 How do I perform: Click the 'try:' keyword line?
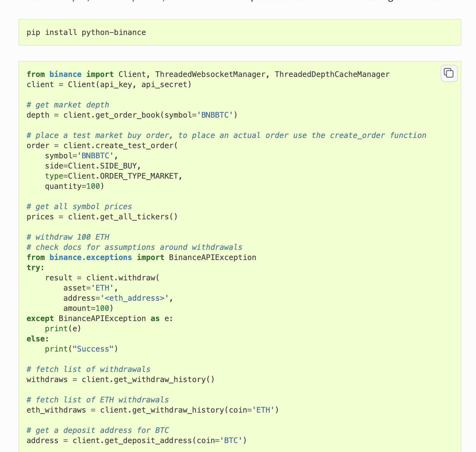coord(36,268)
